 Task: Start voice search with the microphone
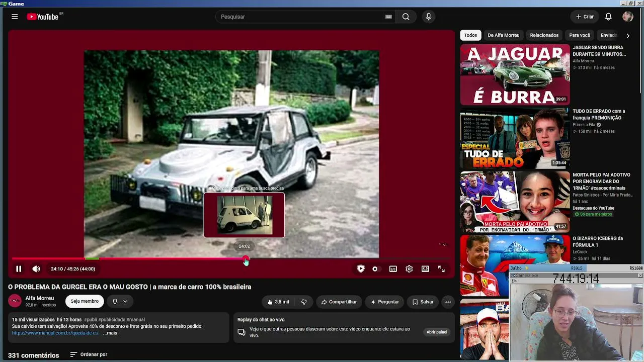(x=429, y=17)
